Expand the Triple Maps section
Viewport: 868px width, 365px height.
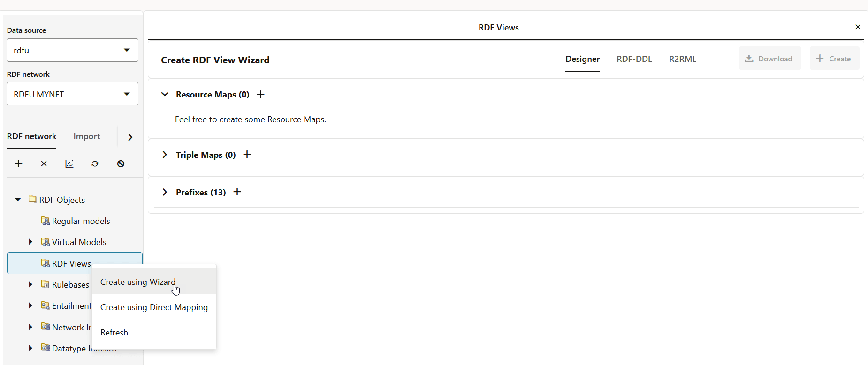pos(165,155)
